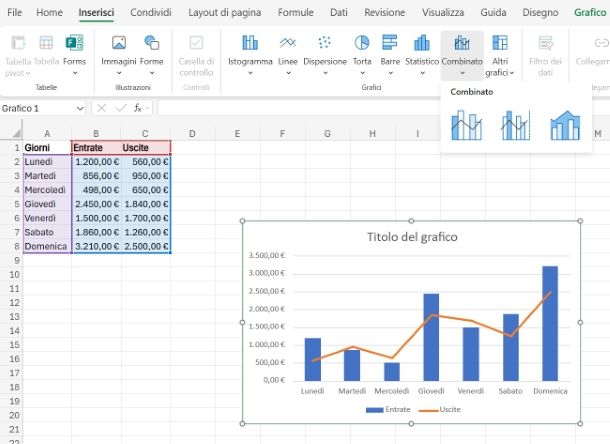Image resolution: width=610 pixels, height=444 pixels.
Task: Expand the Istogramma dropdown arrow
Action: [250, 73]
